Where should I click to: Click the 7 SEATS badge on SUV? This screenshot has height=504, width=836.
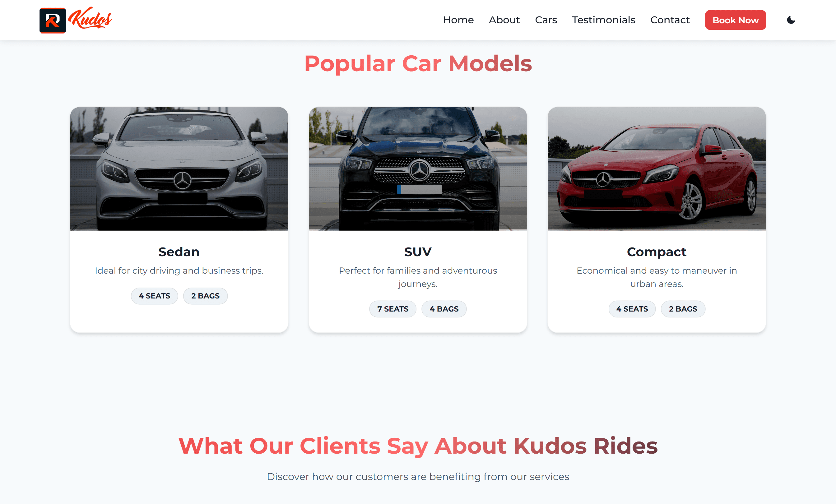click(393, 309)
